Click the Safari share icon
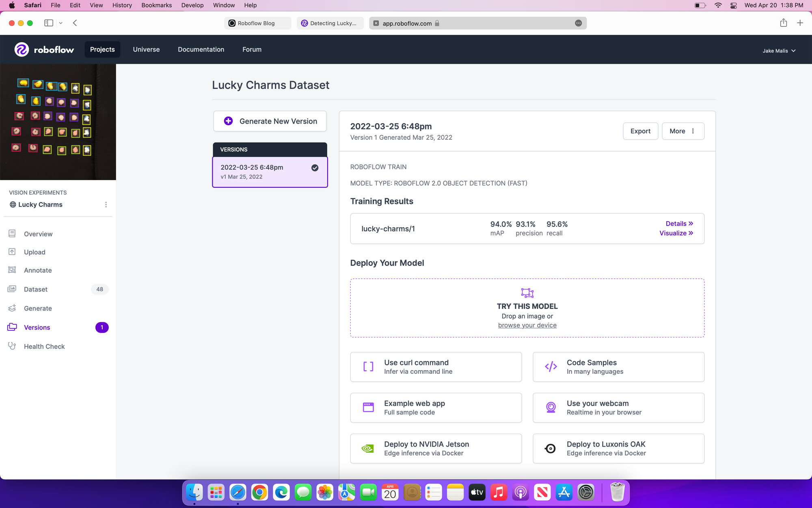Viewport: 812px width, 508px height. pyautogui.click(x=783, y=23)
